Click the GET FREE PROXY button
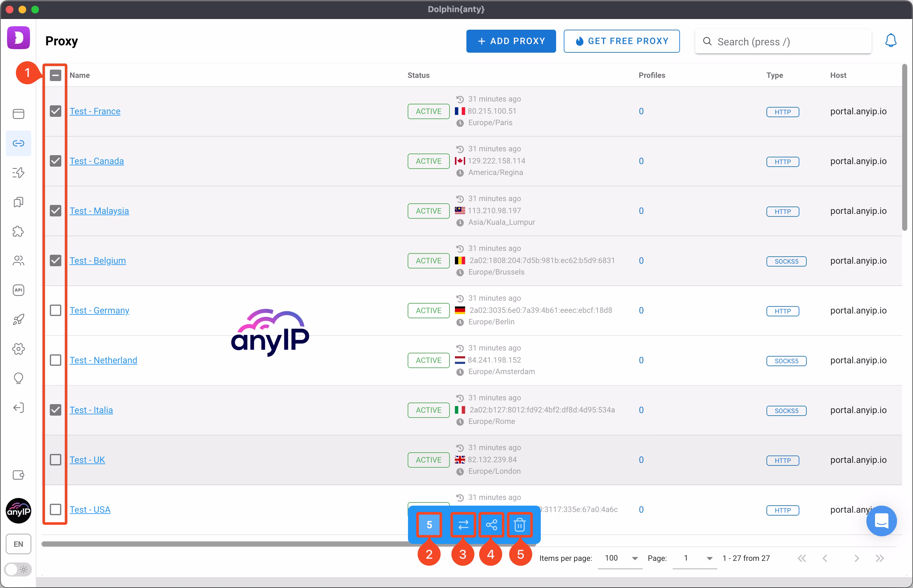The width and height of the screenshot is (913, 588). pyautogui.click(x=621, y=41)
